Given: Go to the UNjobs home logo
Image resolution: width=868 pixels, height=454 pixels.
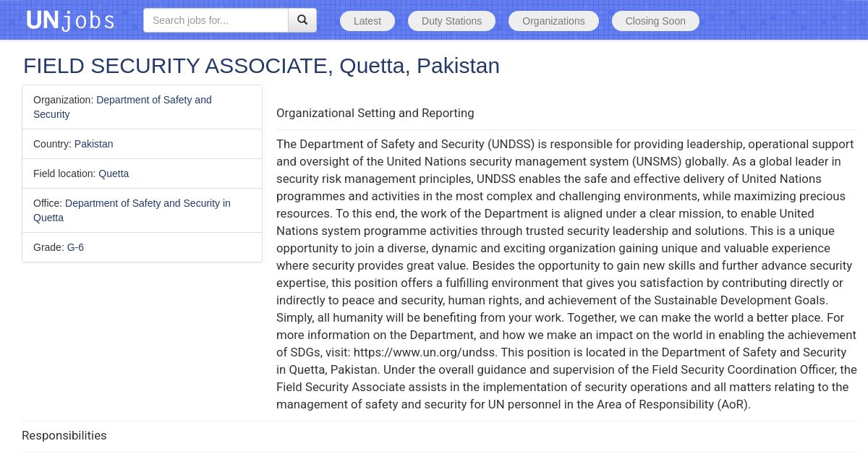Looking at the screenshot, I should [x=70, y=20].
